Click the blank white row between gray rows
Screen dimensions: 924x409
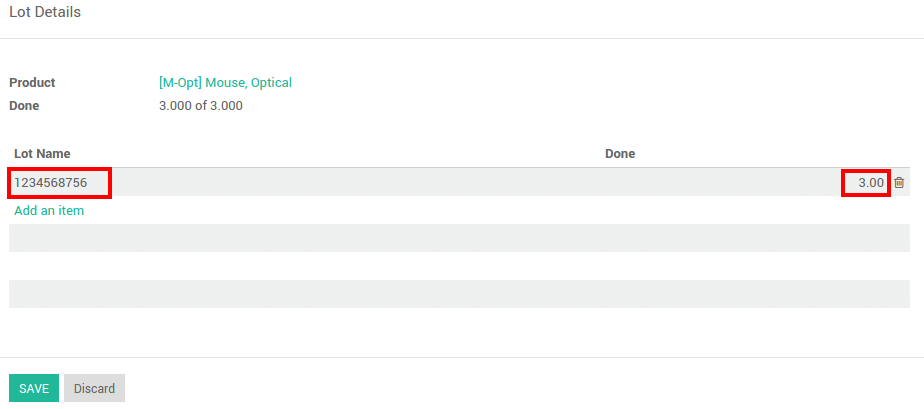tap(460, 266)
